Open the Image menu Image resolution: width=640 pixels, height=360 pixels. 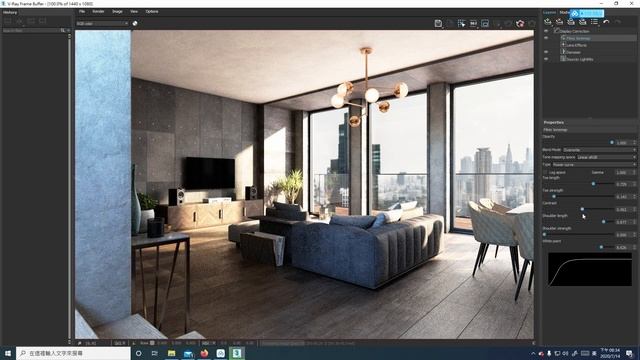click(x=117, y=11)
